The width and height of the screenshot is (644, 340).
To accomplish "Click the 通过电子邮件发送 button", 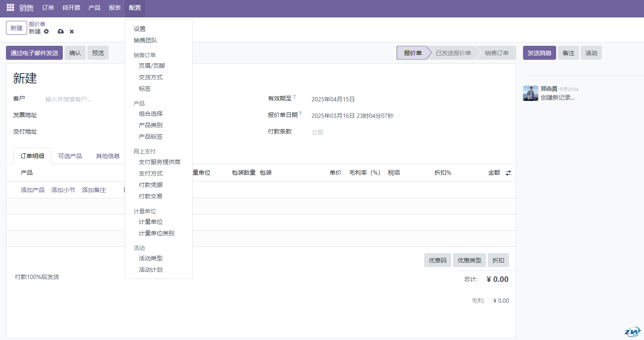I will tap(34, 53).
